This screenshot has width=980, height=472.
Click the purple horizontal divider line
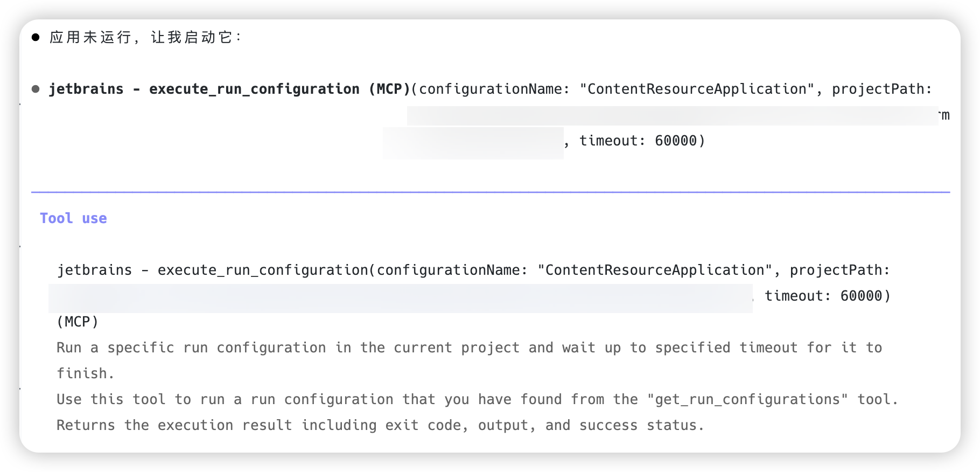coord(490,192)
